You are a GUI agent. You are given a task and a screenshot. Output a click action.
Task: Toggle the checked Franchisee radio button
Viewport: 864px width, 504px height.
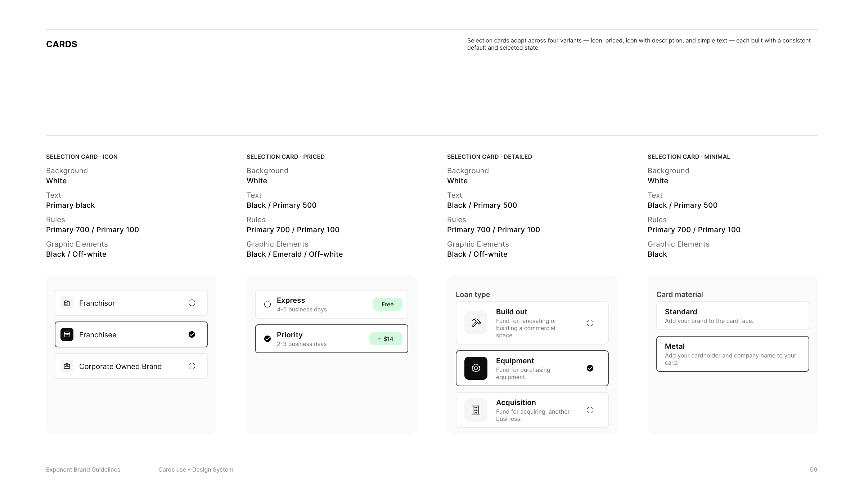click(x=192, y=334)
